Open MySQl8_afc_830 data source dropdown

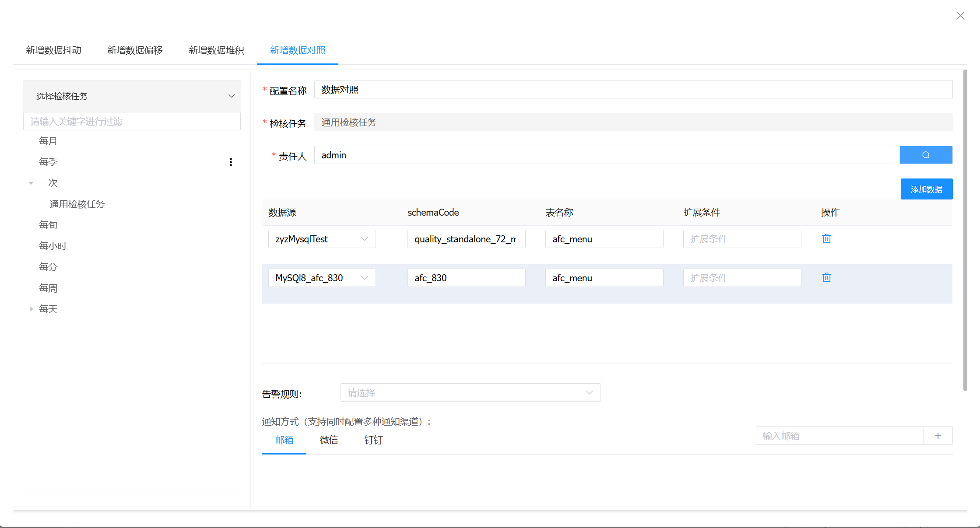pyautogui.click(x=322, y=278)
